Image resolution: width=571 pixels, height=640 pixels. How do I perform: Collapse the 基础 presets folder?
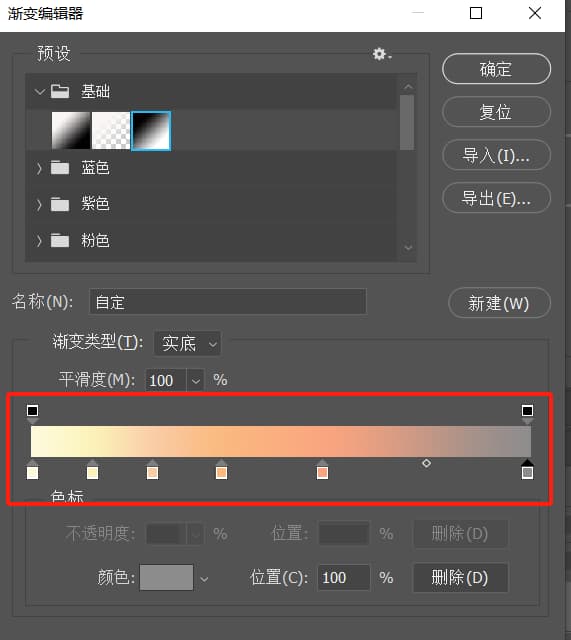point(40,91)
